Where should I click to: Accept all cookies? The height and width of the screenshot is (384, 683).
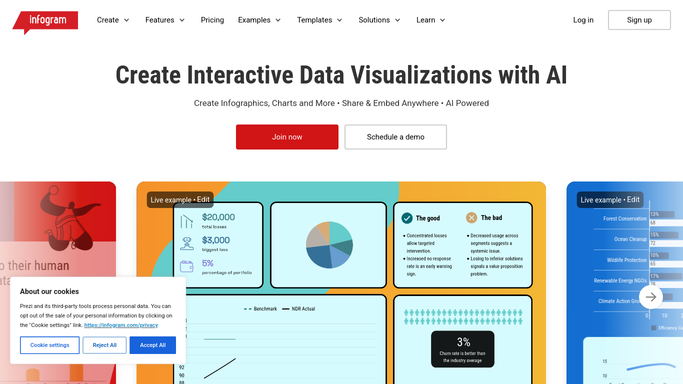pos(152,345)
